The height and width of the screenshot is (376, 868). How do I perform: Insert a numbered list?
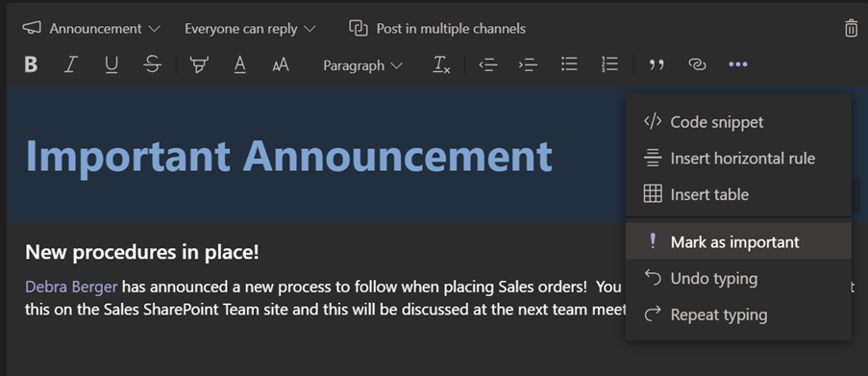[x=609, y=64]
